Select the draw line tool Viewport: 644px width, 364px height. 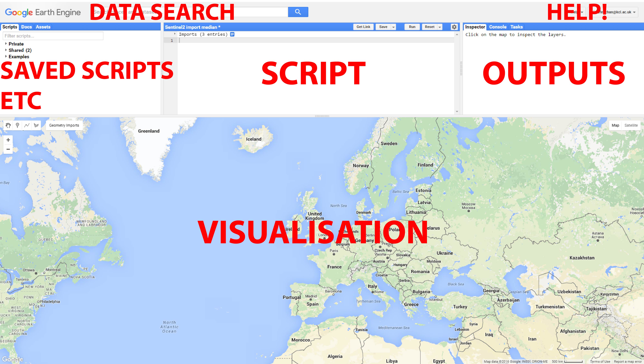coord(27,125)
